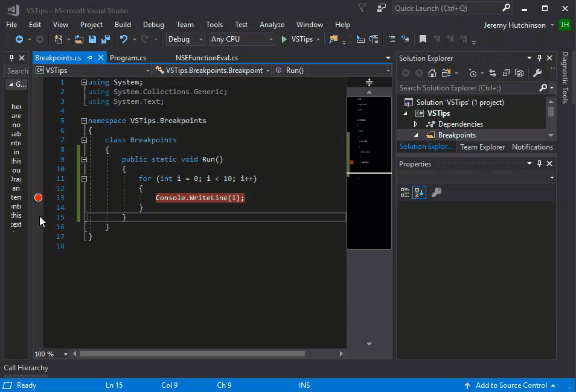Click the uncomment lines icon
The image size is (576, 392).
[405, 39]
